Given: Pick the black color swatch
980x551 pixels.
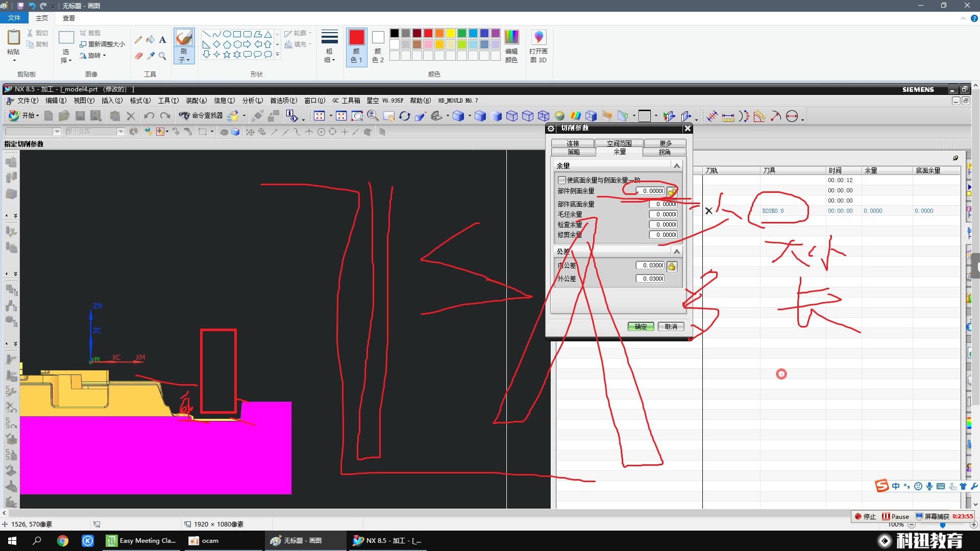Looking at the screenshot, I should point(394,33).
